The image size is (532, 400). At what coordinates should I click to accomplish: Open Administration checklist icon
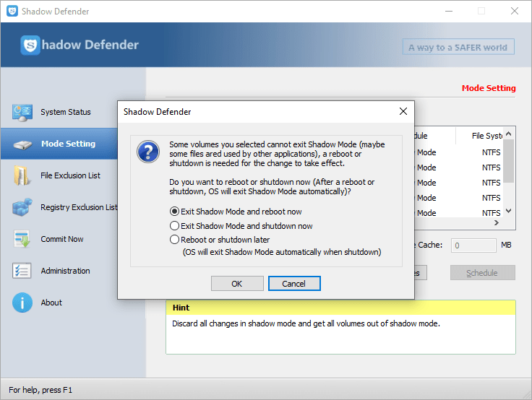[22, 271]
